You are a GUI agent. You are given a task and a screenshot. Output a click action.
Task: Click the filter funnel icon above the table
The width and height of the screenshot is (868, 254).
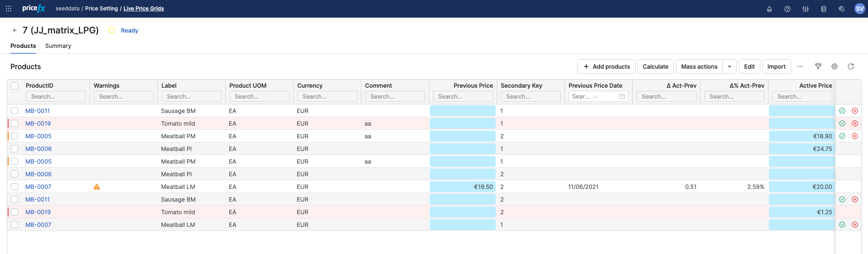[818, 66]
